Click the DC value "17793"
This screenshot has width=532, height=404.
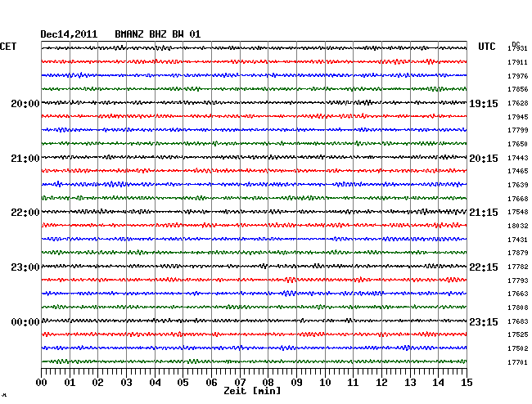518,281
